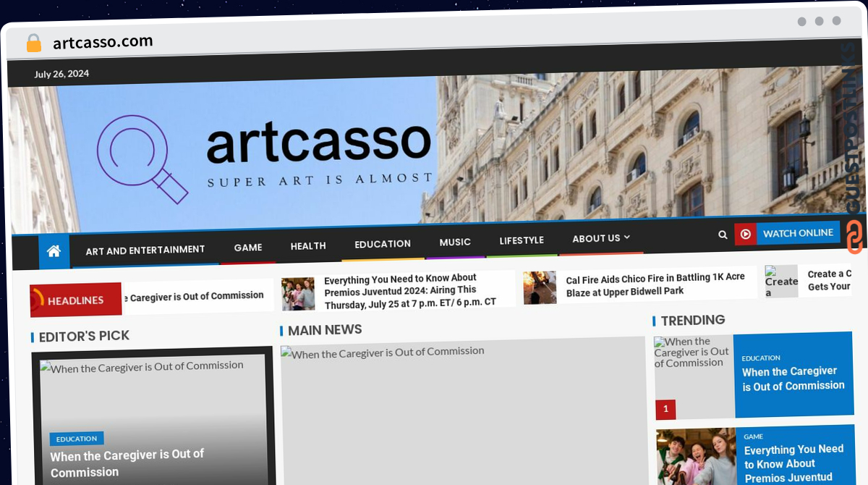The image size is (868, 485).
Task: Open trending article 'Everything You Need to Know About Premios Juventud'
Action: [794, 463]
